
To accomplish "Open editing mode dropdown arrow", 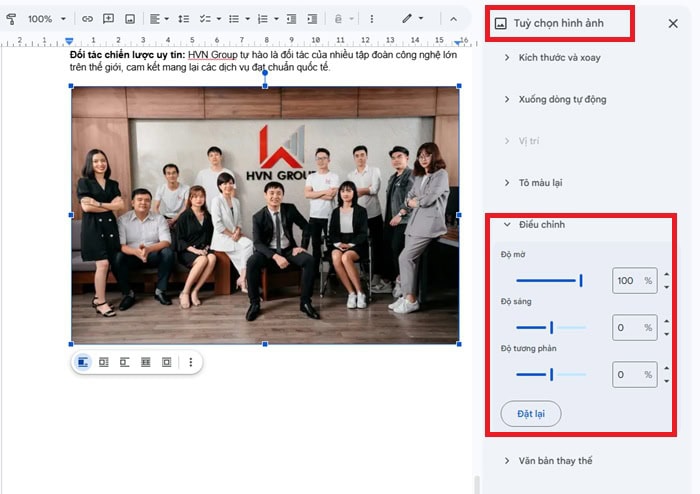I will point(421,18).
